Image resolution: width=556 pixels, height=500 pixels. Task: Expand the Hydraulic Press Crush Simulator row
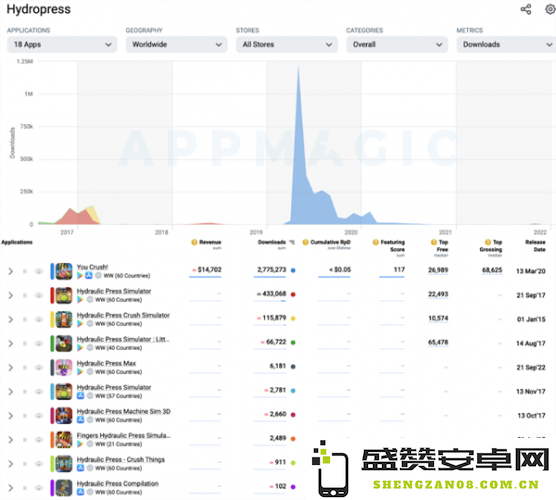11,320
